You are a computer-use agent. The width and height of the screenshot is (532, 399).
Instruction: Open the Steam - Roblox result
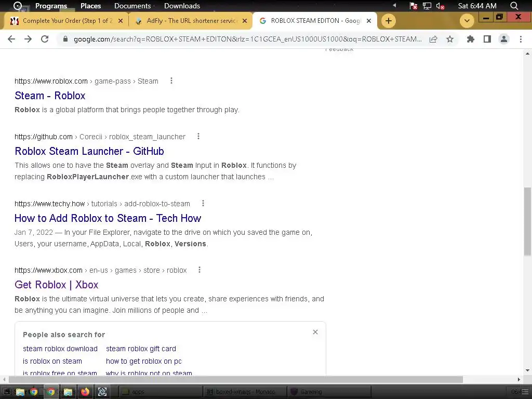point(50,96)
